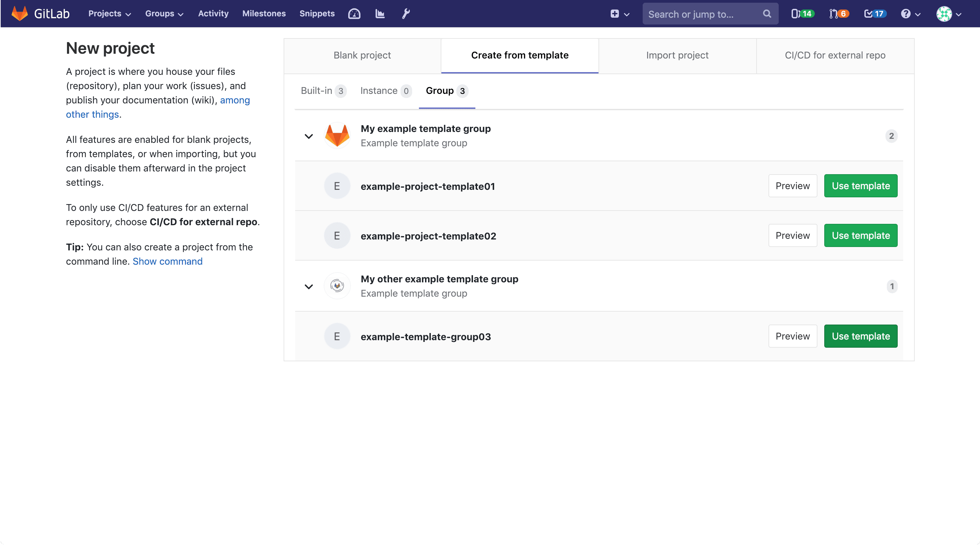980x545 pixels.
Task: Switch to the Built-in tab
Action: (322, 90)
